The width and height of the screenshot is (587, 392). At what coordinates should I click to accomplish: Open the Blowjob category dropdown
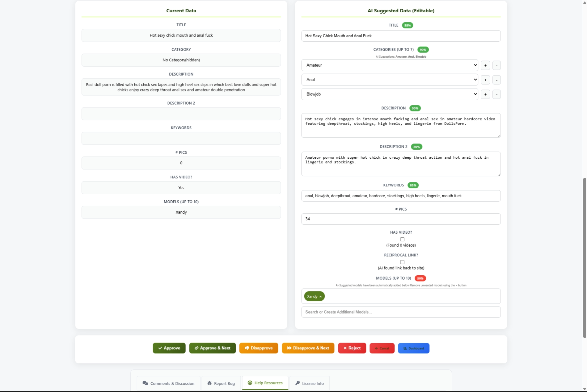click(389, 94)
